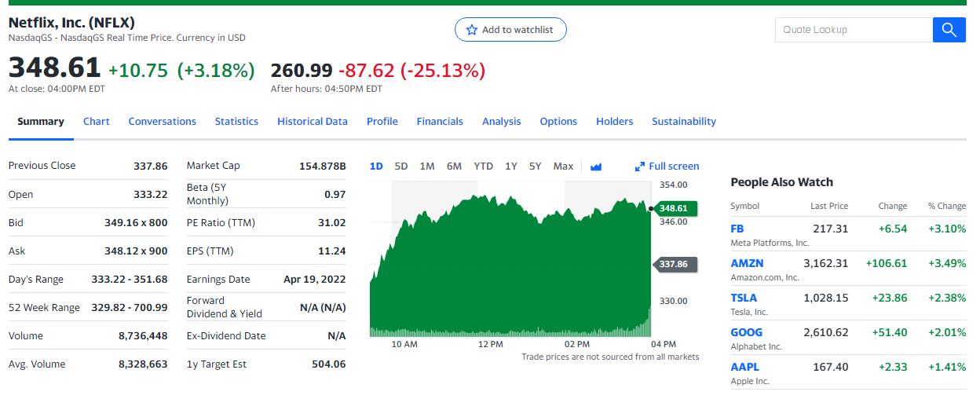
Task: Toggle the mountain chart type icon
Action: pos(595,167)
